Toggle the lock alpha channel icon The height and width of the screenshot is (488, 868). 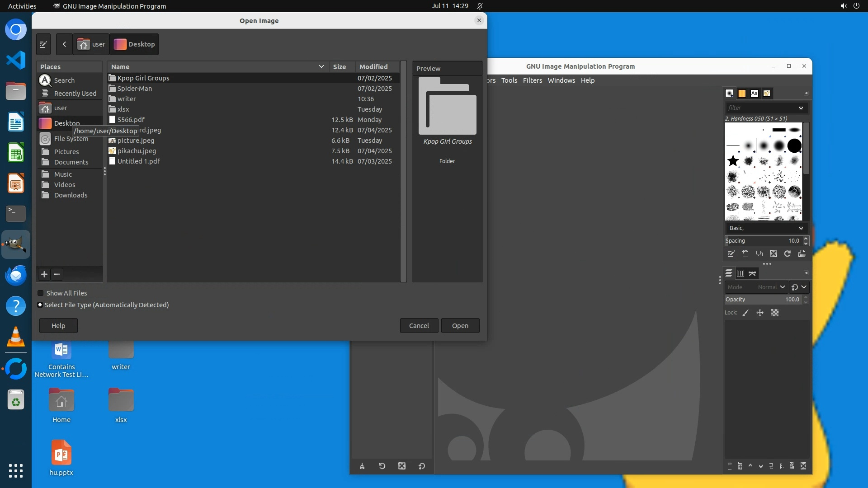click(775, 313)
